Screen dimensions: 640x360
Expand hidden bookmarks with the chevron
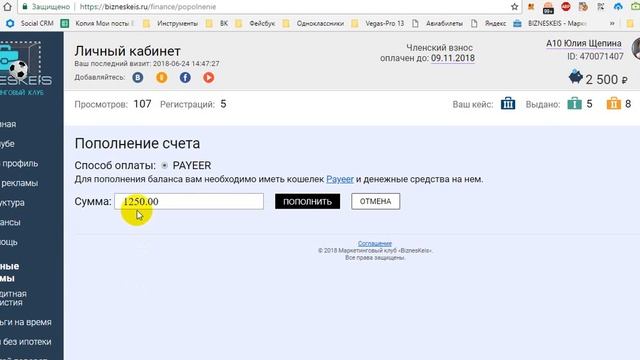(x=612, y=24)
